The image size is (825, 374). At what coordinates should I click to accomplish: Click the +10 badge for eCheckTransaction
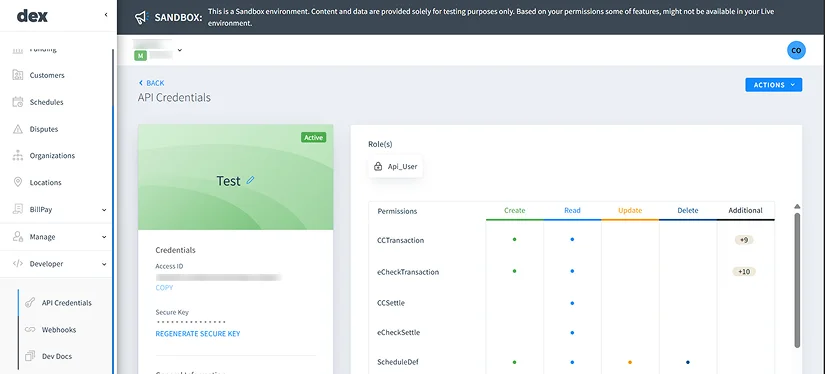[743, 272]
